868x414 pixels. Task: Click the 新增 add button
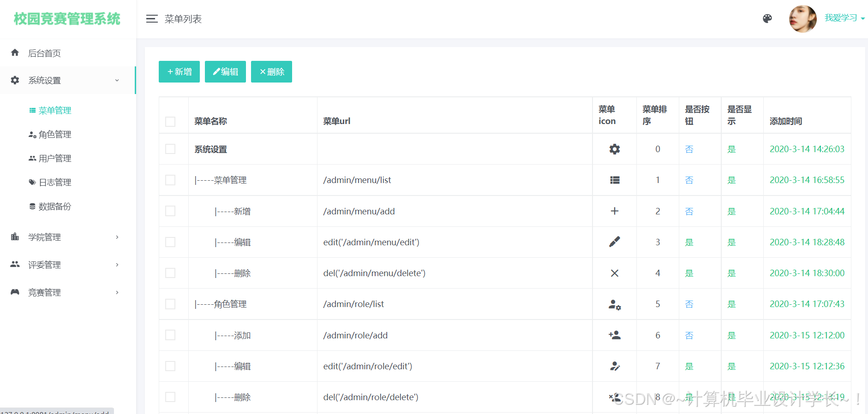pyautogui.click(x=179, y=71)
